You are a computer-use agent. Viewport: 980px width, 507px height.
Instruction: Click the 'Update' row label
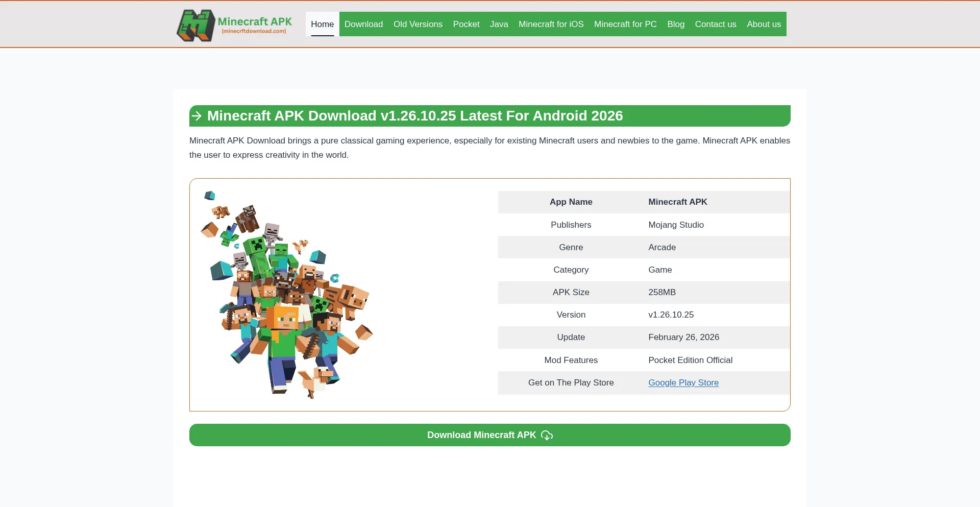click(571, 337)
